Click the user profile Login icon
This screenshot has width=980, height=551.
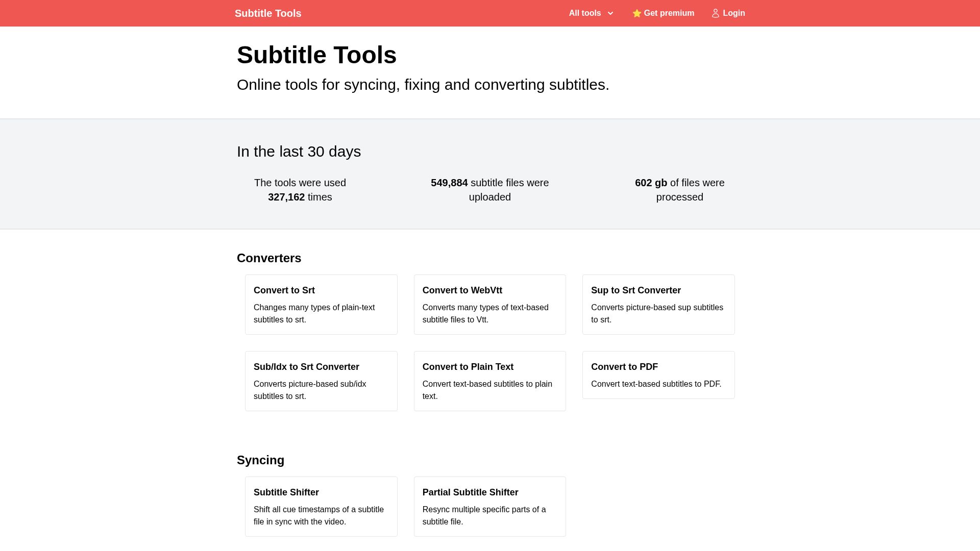pyautogui.click(x=715, y=13)
